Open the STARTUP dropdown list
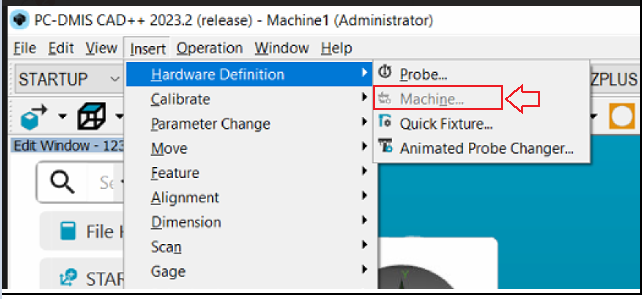This screenshot has width=644, height=299. point(115,79)
